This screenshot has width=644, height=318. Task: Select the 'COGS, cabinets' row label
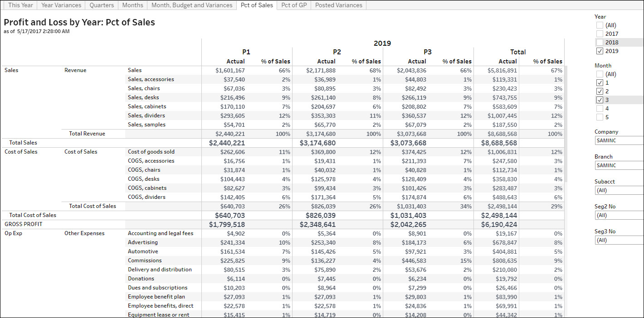point(147,188)
